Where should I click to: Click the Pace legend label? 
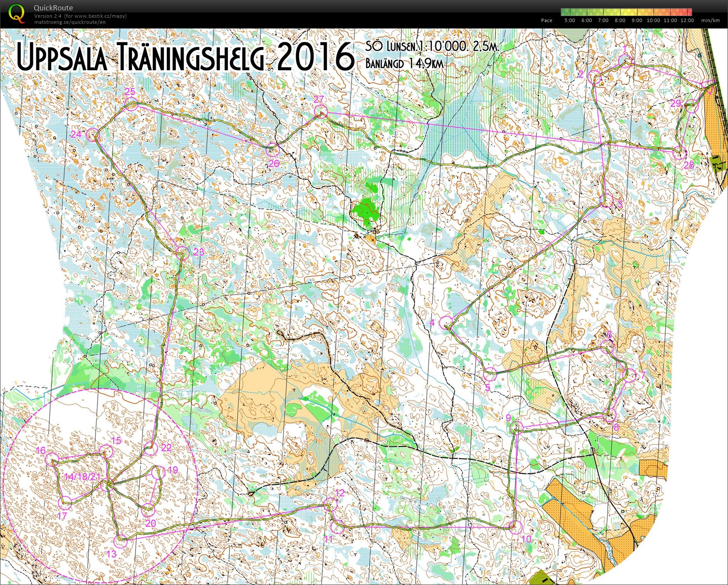pyautogui.click(x=547, y=20)
